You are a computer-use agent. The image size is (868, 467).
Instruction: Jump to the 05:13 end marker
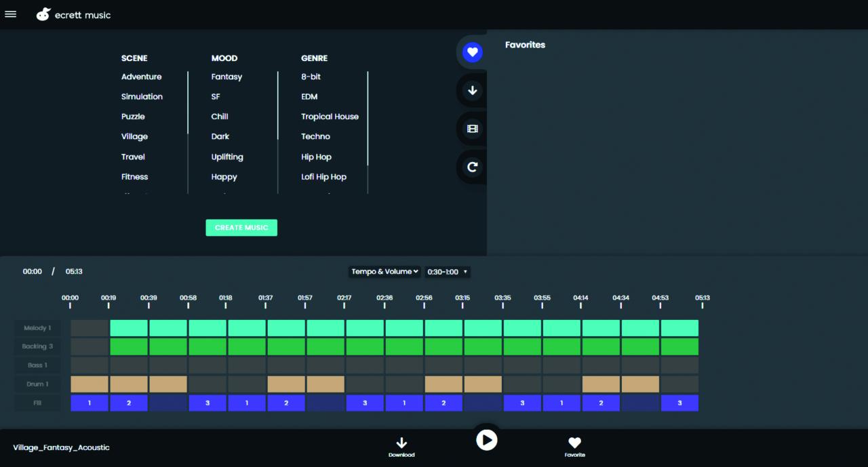[x=703, y=301]
